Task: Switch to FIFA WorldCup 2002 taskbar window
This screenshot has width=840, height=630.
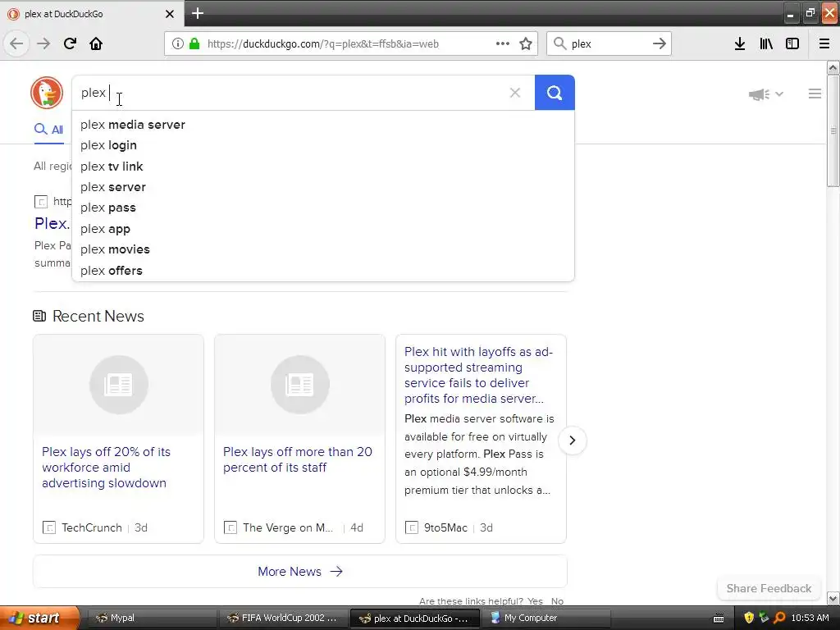Action: (x=283, y=618)
